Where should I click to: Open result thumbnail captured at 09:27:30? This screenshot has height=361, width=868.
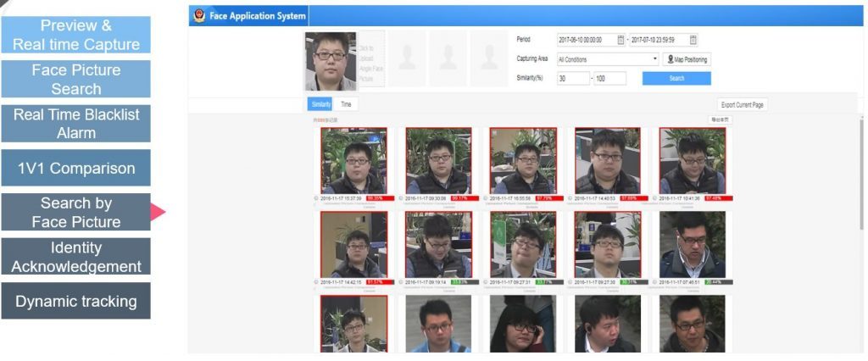pos(608,244)
